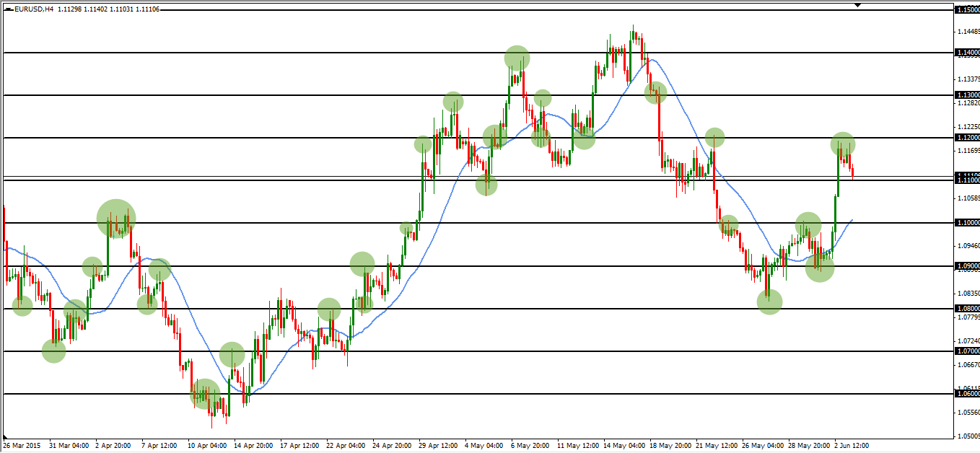The width and height of the screenshot is (980, 453).
Task: Click the 1.1300 price level label
Action: (x=967, y=95)
